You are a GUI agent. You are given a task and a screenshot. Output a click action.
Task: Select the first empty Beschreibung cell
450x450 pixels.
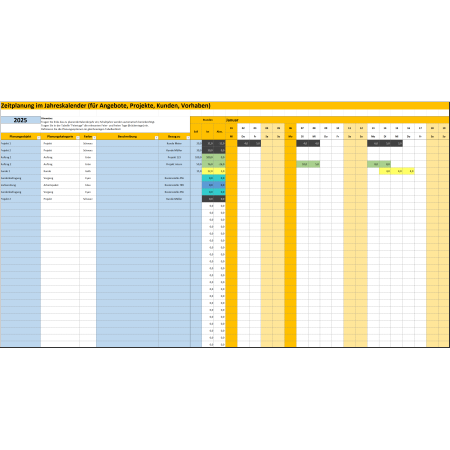point(127,143)
